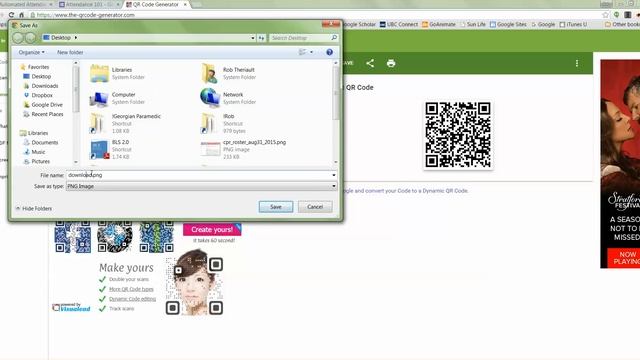Click the share icon on the webpage toolbar

pos(370,63)
